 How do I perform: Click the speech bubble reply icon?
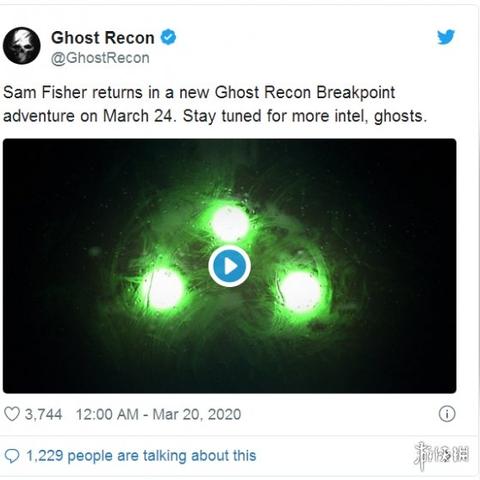(x=12, y=456)
